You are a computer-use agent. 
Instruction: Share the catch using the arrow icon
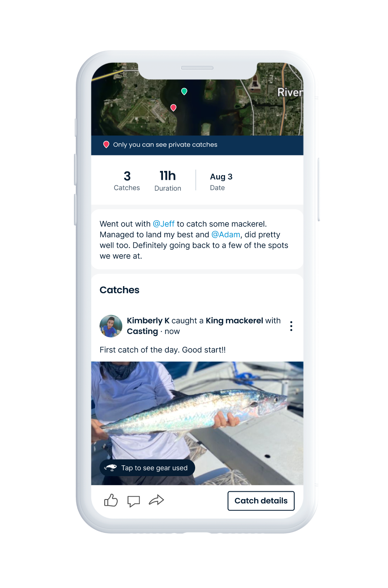(x=156, y=500)
